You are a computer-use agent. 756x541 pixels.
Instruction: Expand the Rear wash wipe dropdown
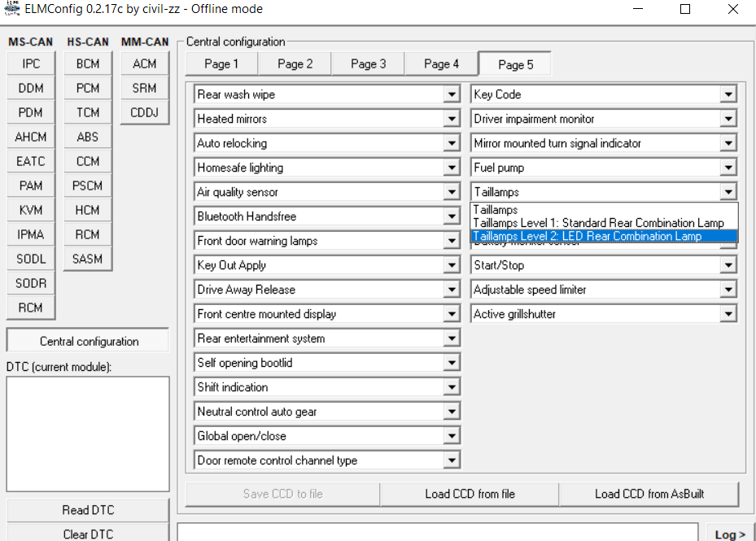point(452,94)
